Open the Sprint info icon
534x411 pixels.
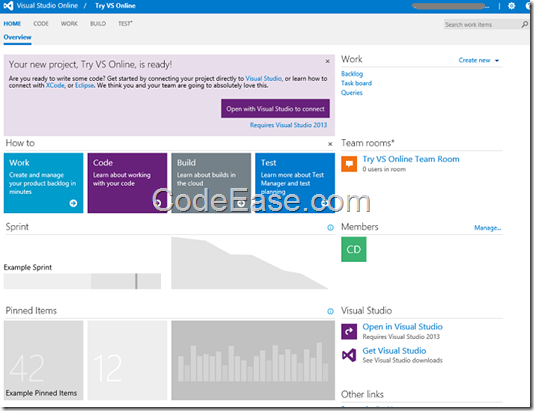(x=330, y=227)
